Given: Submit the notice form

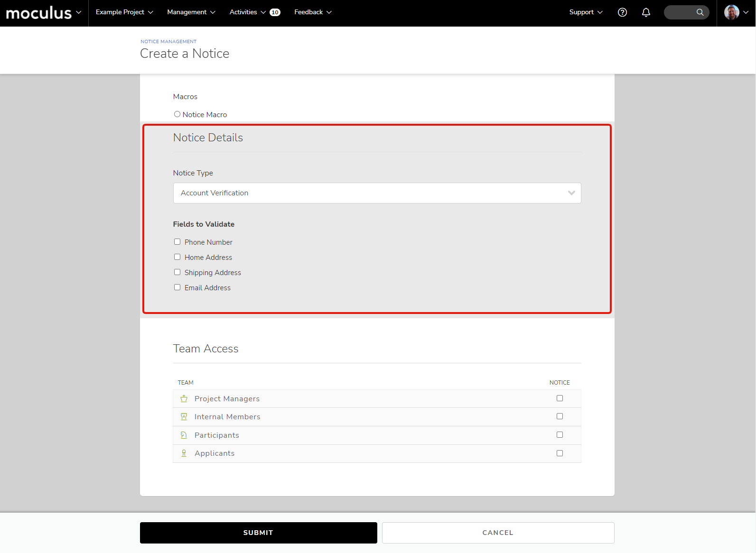Looking at the screenshot, I should [x=258, y=533].
